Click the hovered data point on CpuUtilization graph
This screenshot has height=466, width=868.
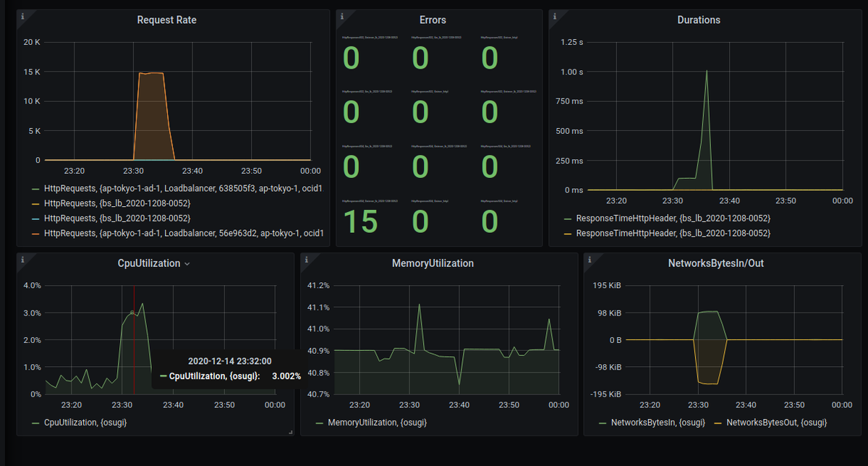coord(132,313)
